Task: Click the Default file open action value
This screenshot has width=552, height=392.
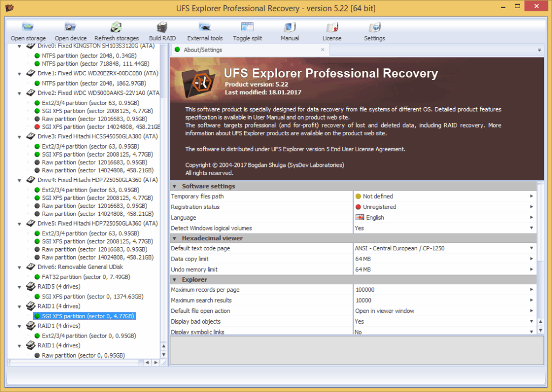Action: pos(384,311)
